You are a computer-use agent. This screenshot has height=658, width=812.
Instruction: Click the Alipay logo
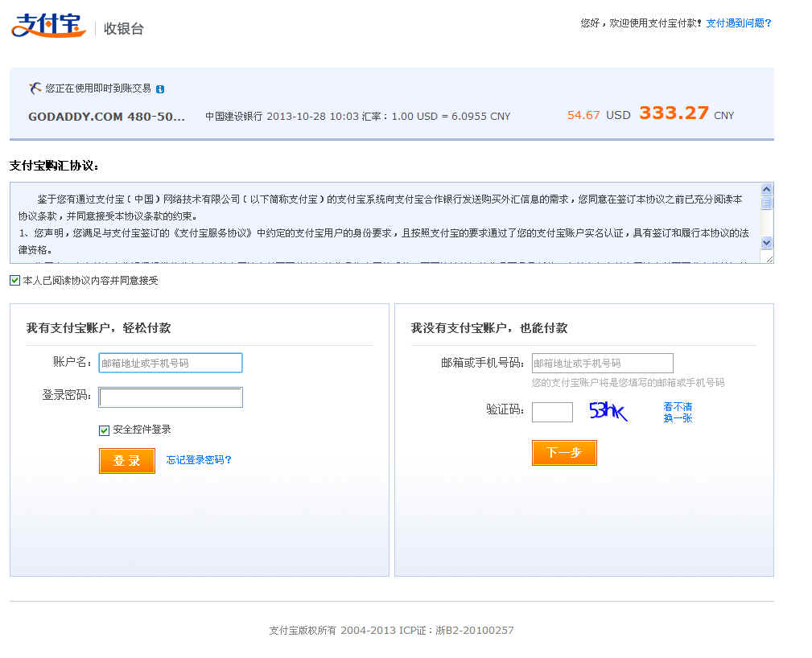48,26
